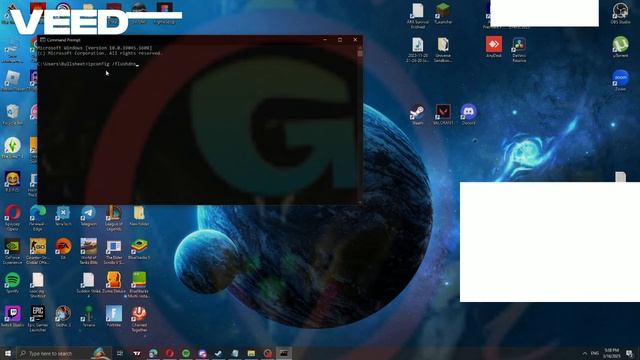
Task: Select Chained Together desktop icon
Action: pos(139,318)
